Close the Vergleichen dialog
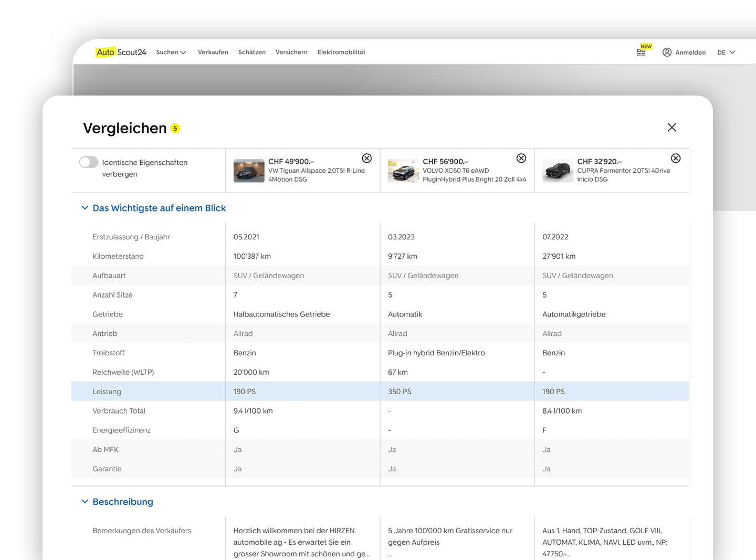 click(671, 128)
